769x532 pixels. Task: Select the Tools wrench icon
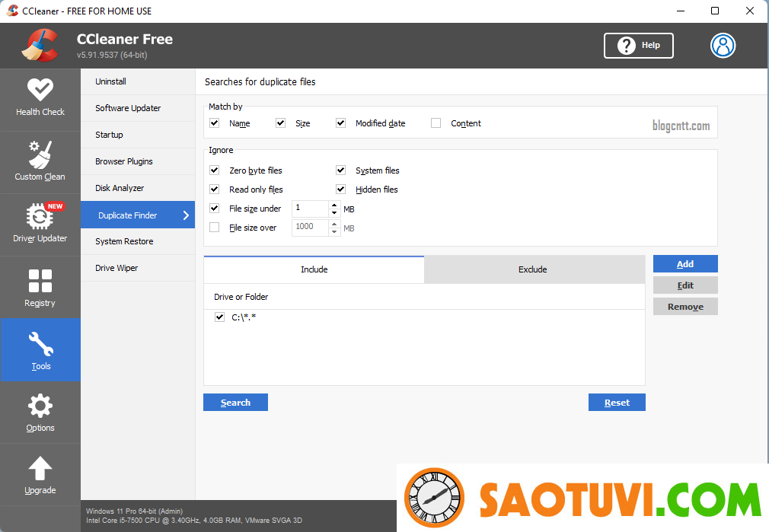pos(40,344)
